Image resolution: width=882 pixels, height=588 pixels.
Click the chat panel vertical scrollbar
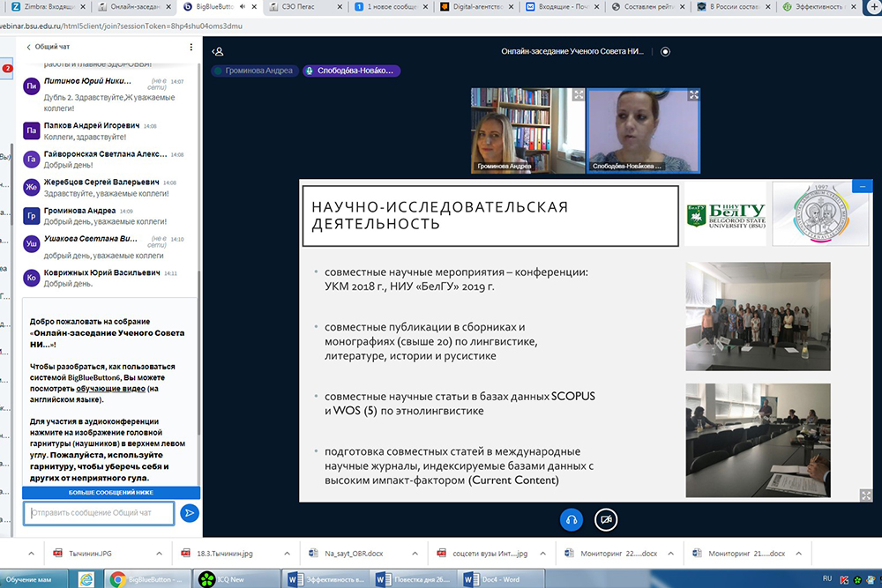click(201, 264)
